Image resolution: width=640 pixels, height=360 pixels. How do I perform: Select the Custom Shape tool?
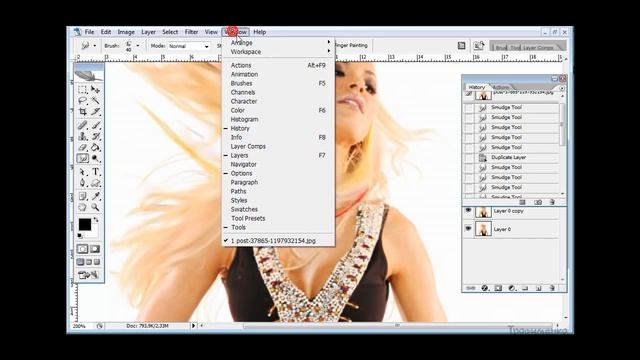pos(96,183)
